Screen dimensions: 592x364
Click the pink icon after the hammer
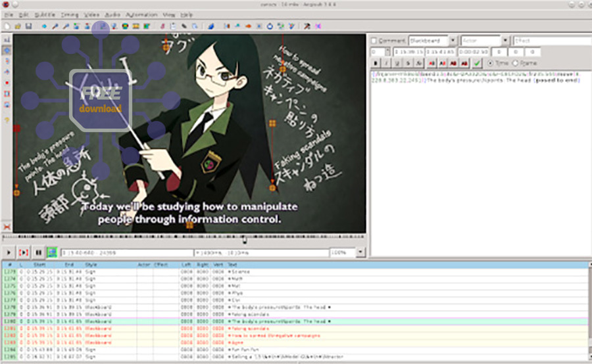[x=318, y=26]
